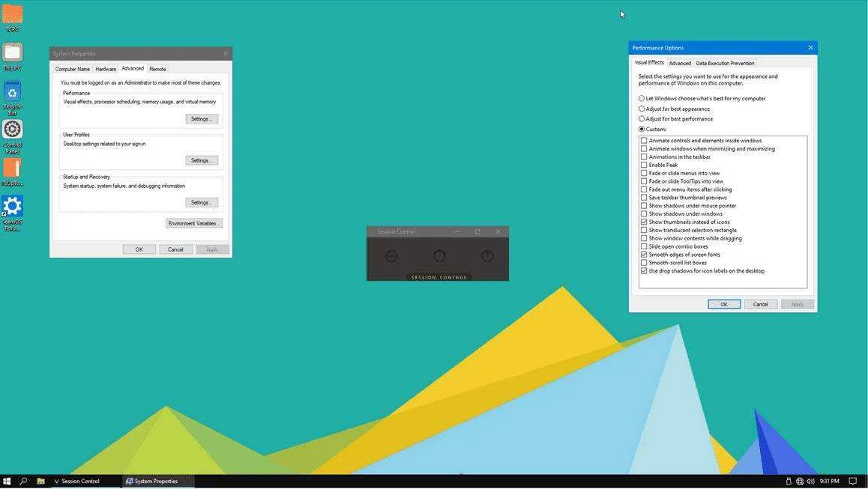The height and width of the screenshot is (489, 868).
Task: Click the USB device tray icon
Action: [789, 482]
